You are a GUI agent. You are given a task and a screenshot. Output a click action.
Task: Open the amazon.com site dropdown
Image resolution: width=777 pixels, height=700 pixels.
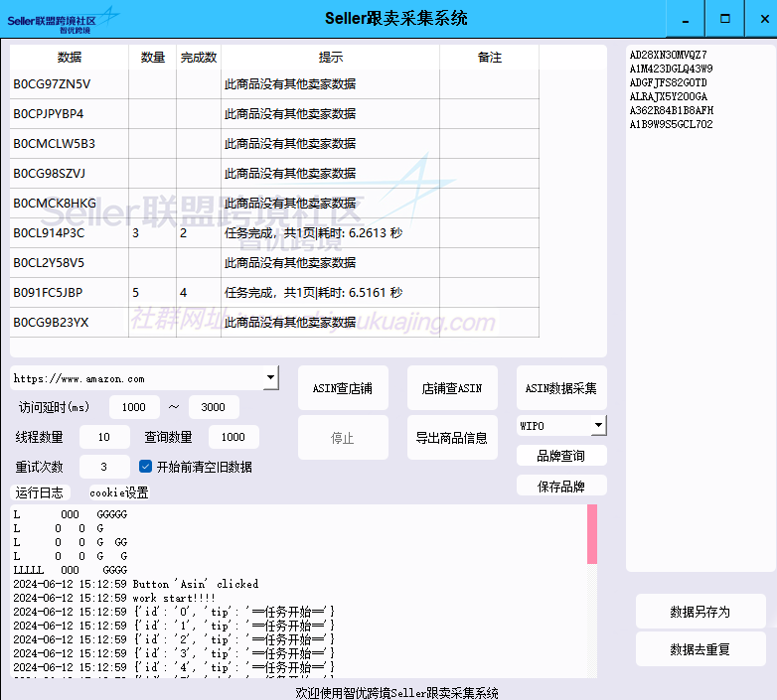tap(270, 377)
